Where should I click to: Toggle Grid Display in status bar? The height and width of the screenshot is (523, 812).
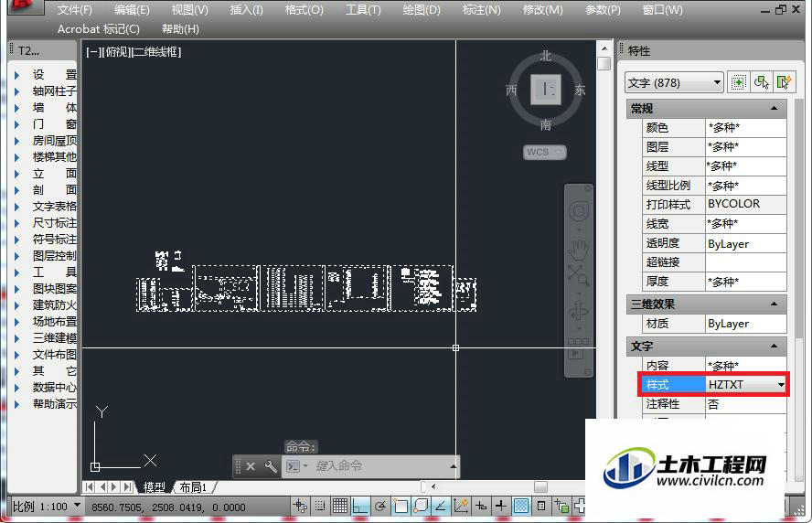click(340, 506)
